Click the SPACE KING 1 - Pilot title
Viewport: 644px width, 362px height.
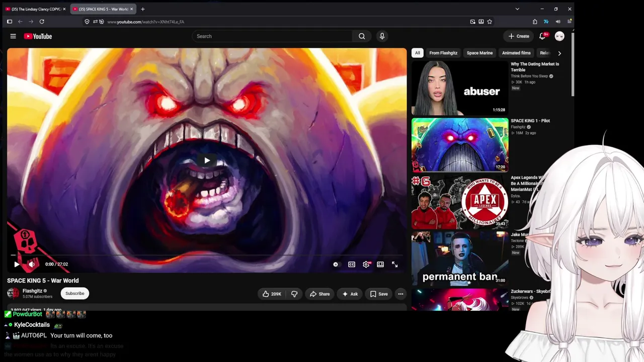pos(530,121)
